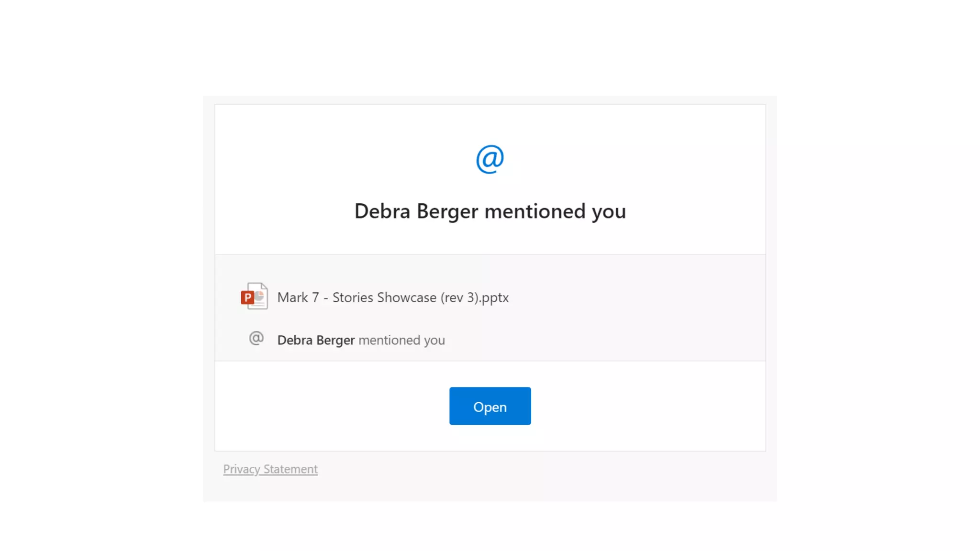Click 'Mark 7' at start of filename

(298, 298)
